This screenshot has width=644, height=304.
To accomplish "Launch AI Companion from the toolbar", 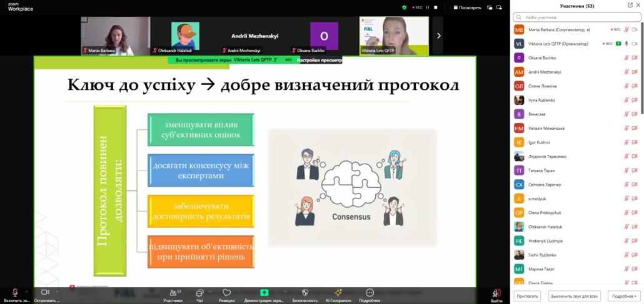I will [x=338, y=292].
